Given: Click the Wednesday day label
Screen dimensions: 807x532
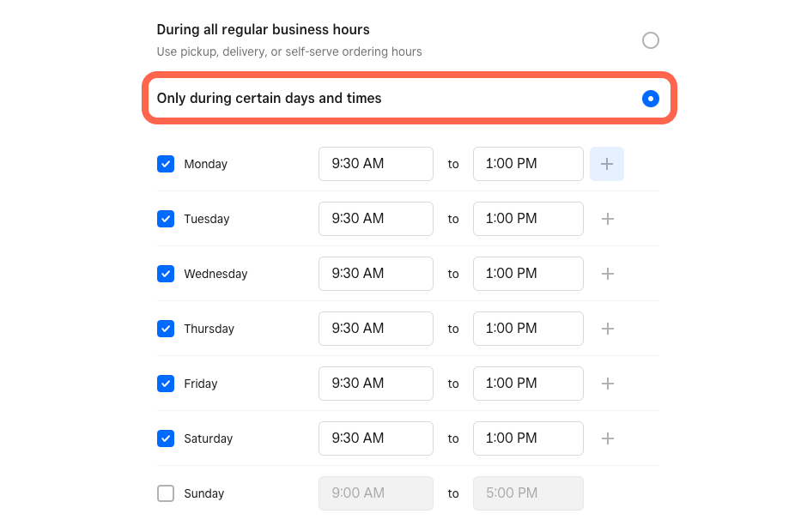Looking at the screenshot, I should click(215, 274).
